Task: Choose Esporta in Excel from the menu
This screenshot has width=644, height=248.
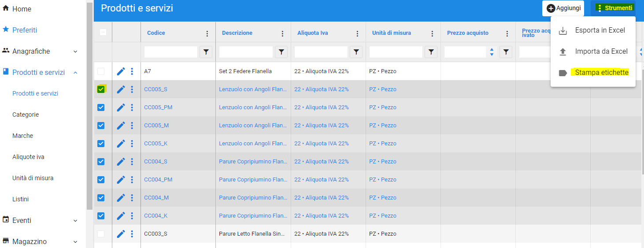Action: coord(600,30)
